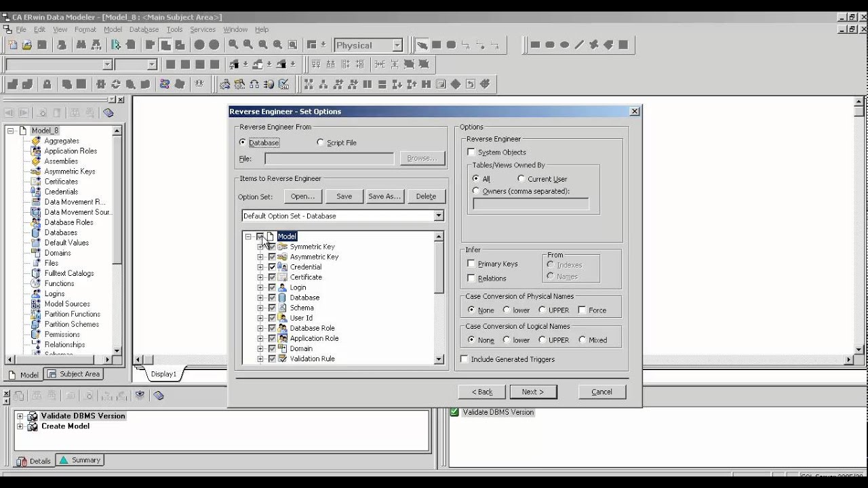Expand Validate DBMS Version in bottom pane
868x488 pixels.
(20, 416)
